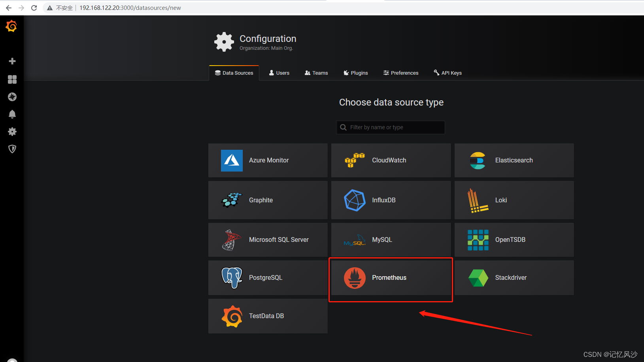Select Loki data source label
This screenshot has width=644, height=362.
501,200
